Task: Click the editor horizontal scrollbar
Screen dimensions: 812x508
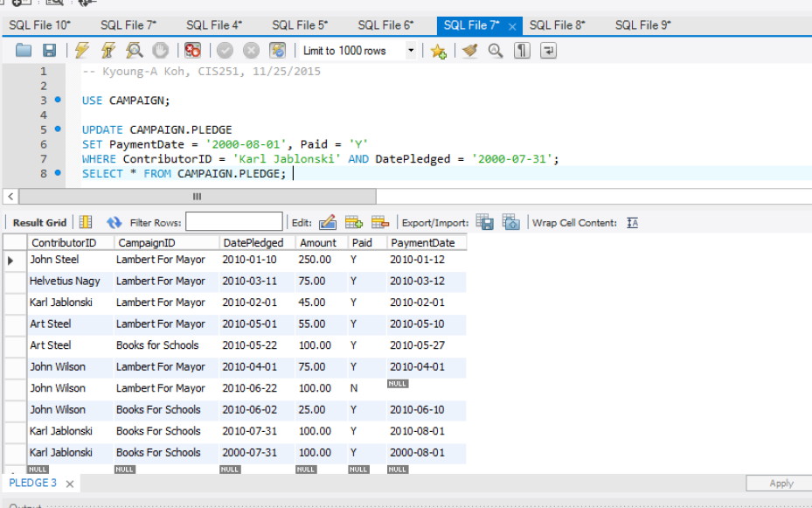Action: pyautogui.click(x=197, y=196)
